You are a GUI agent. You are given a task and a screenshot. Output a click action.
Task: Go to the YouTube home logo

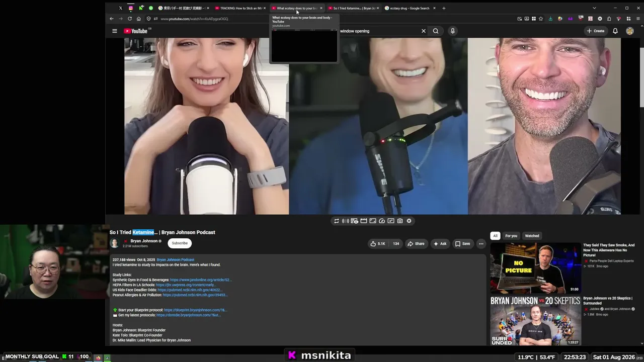[136, 31]
